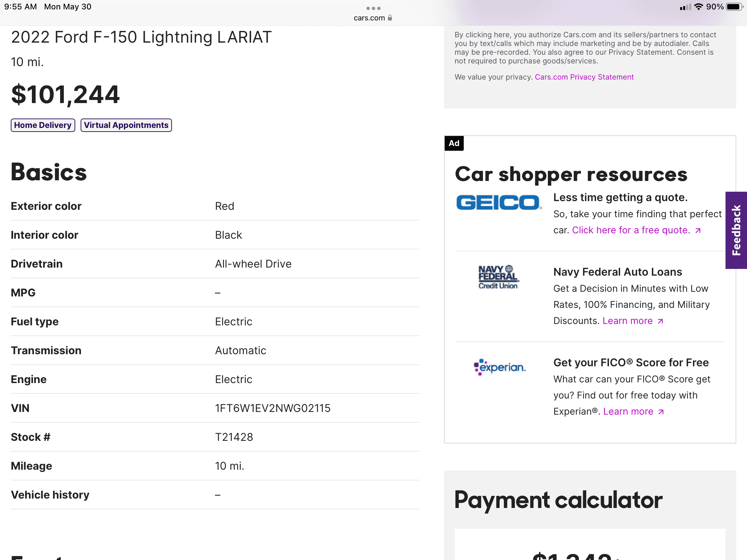The width and height of the screenshot is (747, 560).
Task: Tap the Wi-Fi status icon
Action: point(698,7)
